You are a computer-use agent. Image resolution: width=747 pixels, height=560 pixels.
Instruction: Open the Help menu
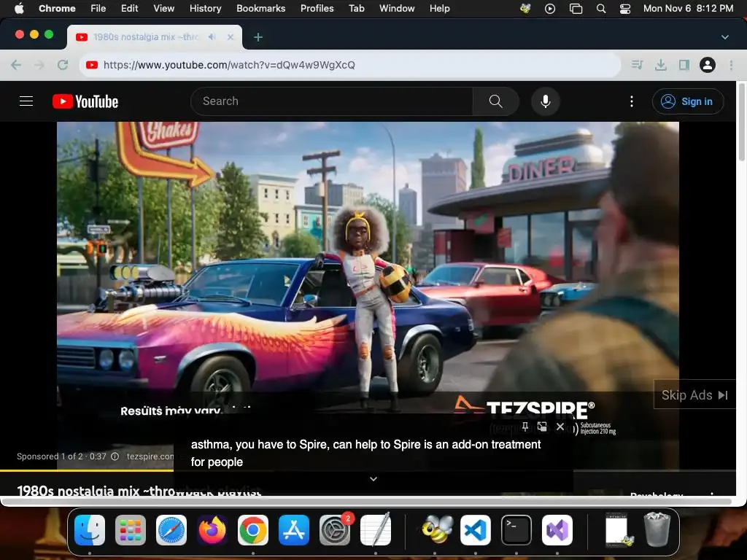tap(439, 8)
